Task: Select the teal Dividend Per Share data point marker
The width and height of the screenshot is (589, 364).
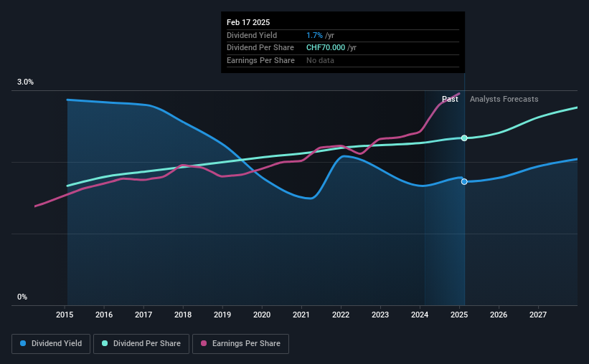Action: click(x=464, y=138)
